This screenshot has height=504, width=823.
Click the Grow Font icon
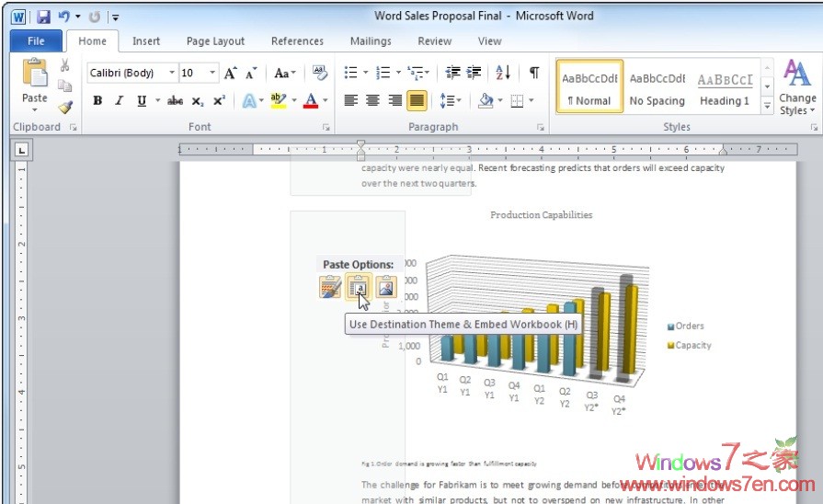231,73
